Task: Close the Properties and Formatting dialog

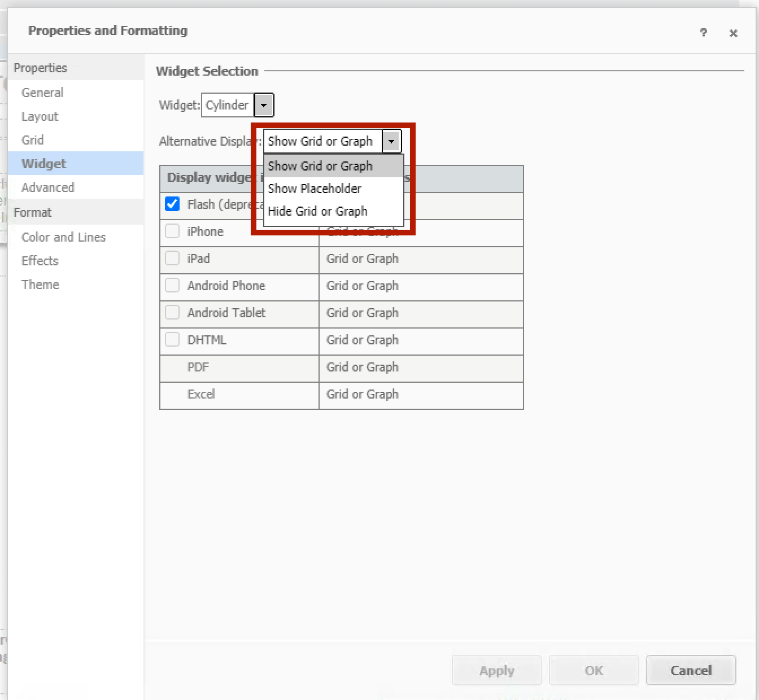Action: [733, 33]
